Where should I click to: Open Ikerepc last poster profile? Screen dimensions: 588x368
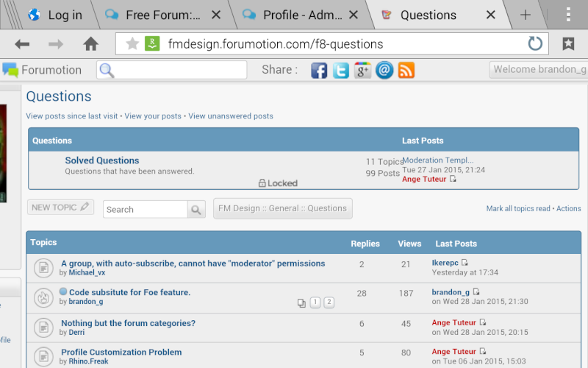coord(445,263)
